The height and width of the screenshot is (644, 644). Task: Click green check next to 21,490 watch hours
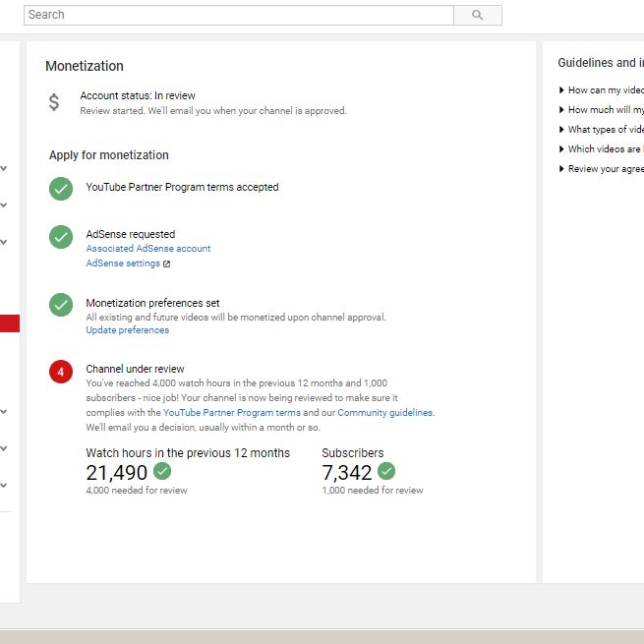click(x=162, y=471)
